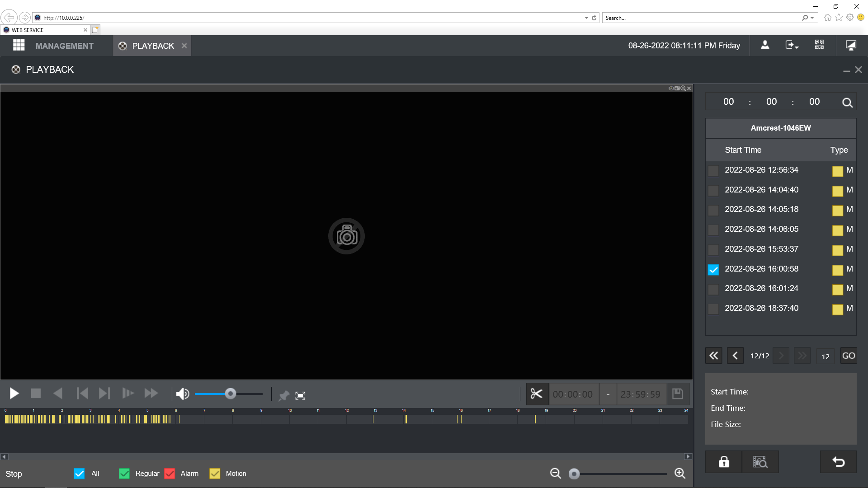This screenshot has width=868, height=488.
Task: Adjust the timeline zoom slider handle
Action: [x=574, y=474]
